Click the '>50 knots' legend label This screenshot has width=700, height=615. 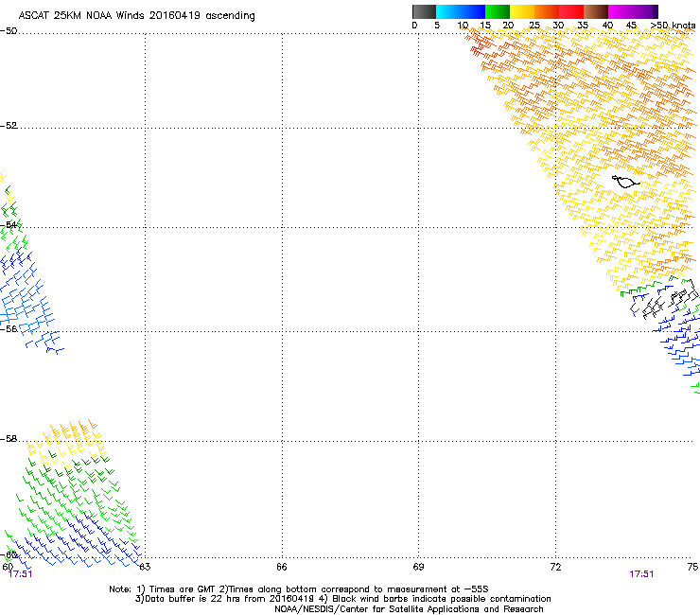[x=674, y=26]
